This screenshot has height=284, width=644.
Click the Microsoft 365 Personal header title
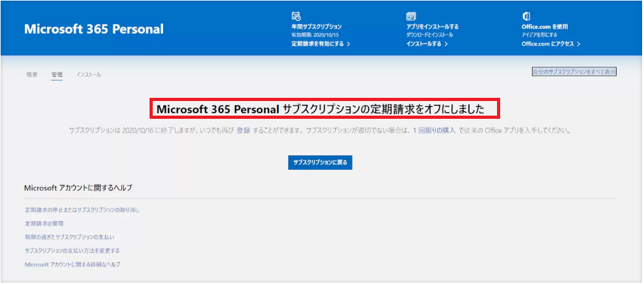[x=94, y=29]
